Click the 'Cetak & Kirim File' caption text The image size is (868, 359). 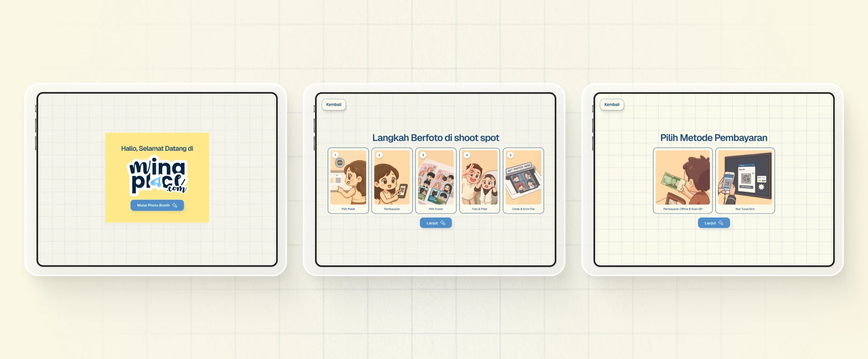(x=523, y=209)
